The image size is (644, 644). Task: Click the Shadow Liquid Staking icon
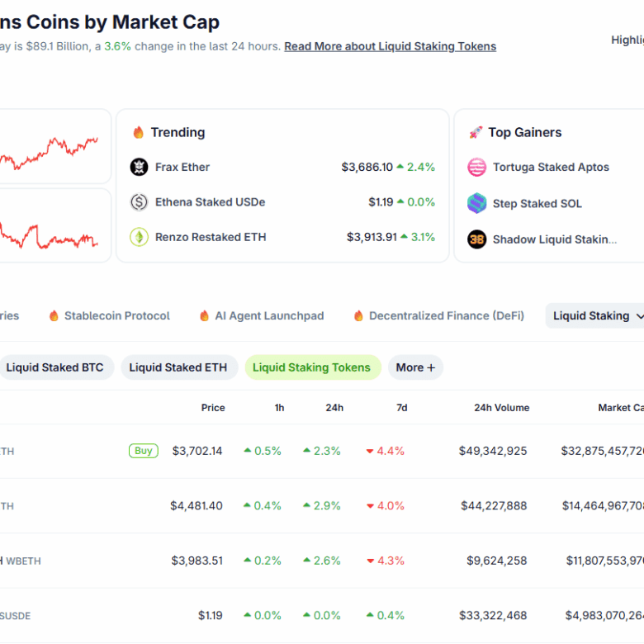(x=476, y=239)
